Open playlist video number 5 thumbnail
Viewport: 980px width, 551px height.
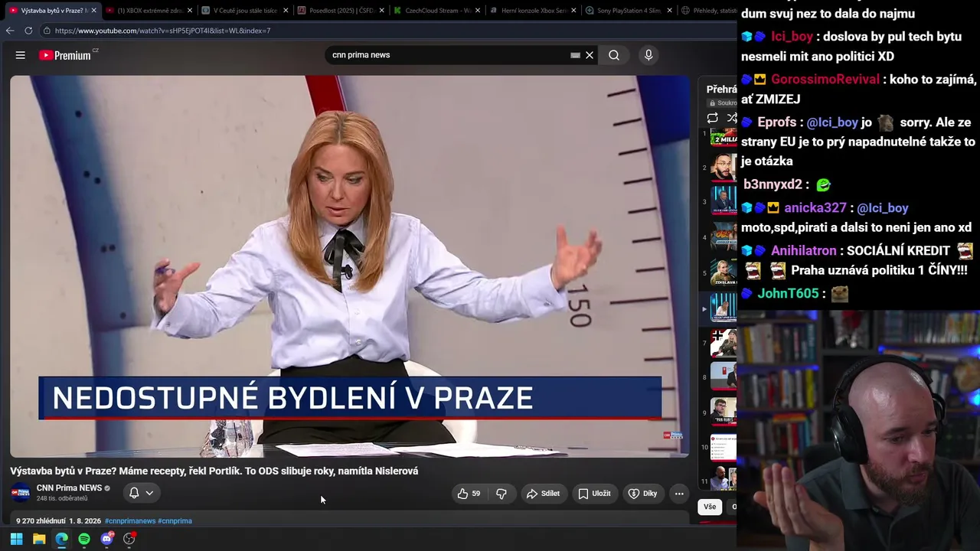pyautogui.click(x=724, y=272)
